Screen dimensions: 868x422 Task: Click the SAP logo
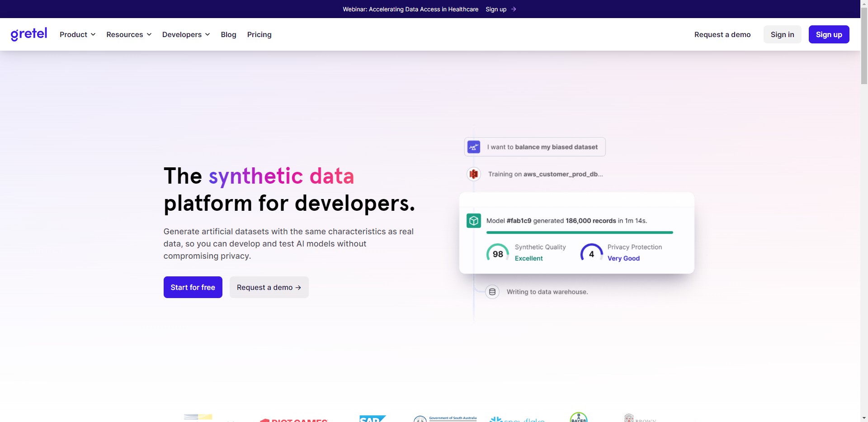[372, 419]
